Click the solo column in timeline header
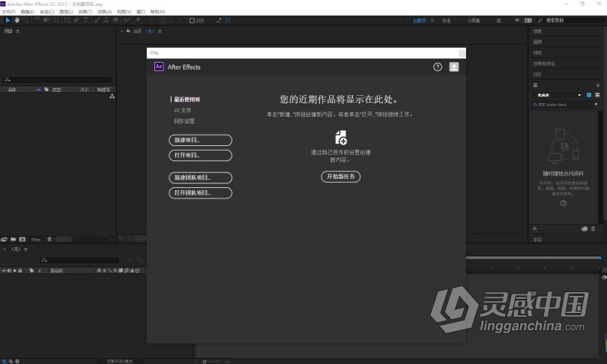Image resolution: width=607 pixels, height=364 pixels. tap(15, 271)
